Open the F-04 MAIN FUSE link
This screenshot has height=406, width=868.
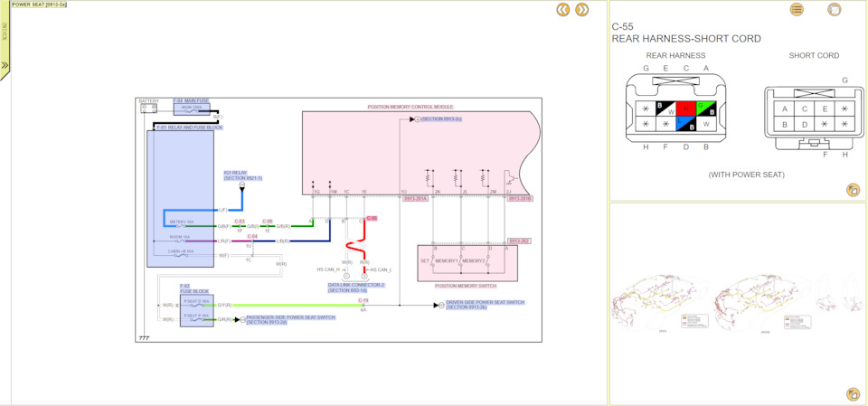tap(191, 100)
